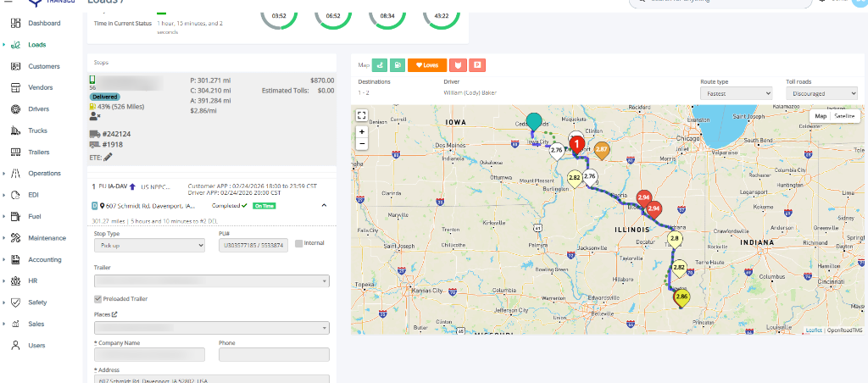Open the Places dropdown
This screenshot has width=868, height=383.
pos(212,328)
